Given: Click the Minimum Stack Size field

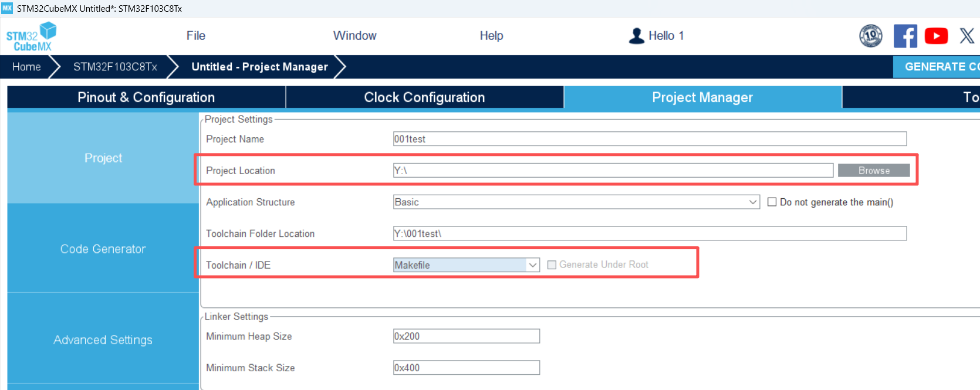Looking at the screenshot, I should 467,368.
